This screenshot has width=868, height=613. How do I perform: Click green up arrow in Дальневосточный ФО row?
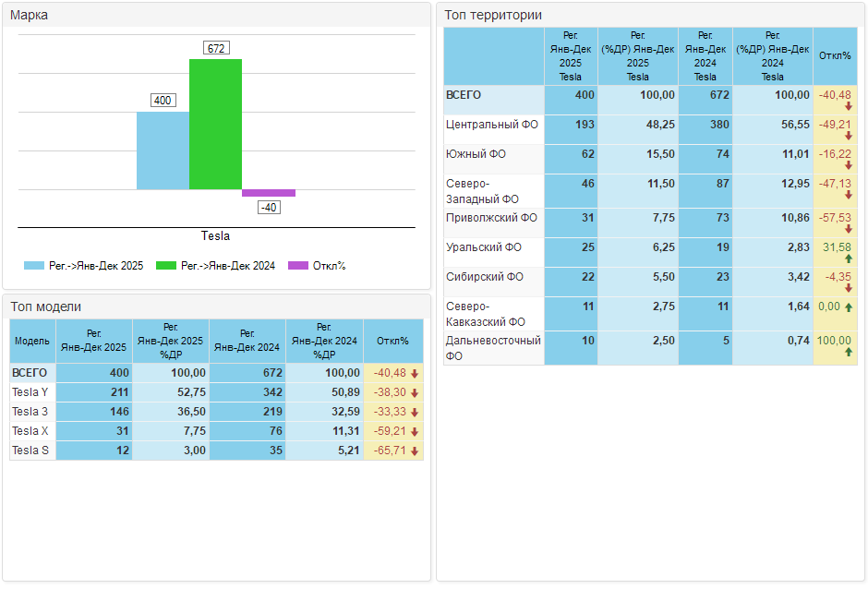click(848, 353)
